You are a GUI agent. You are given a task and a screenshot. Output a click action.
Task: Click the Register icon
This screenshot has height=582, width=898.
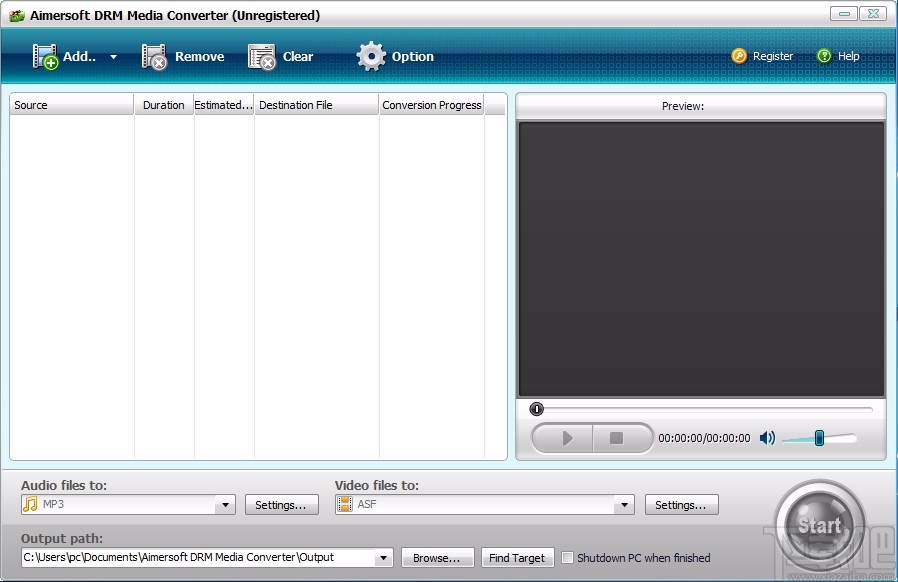pos(739,56)
